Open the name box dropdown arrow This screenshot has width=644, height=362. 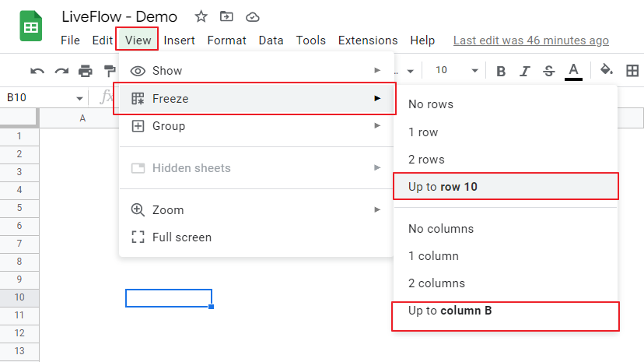(x=79, y=98)
